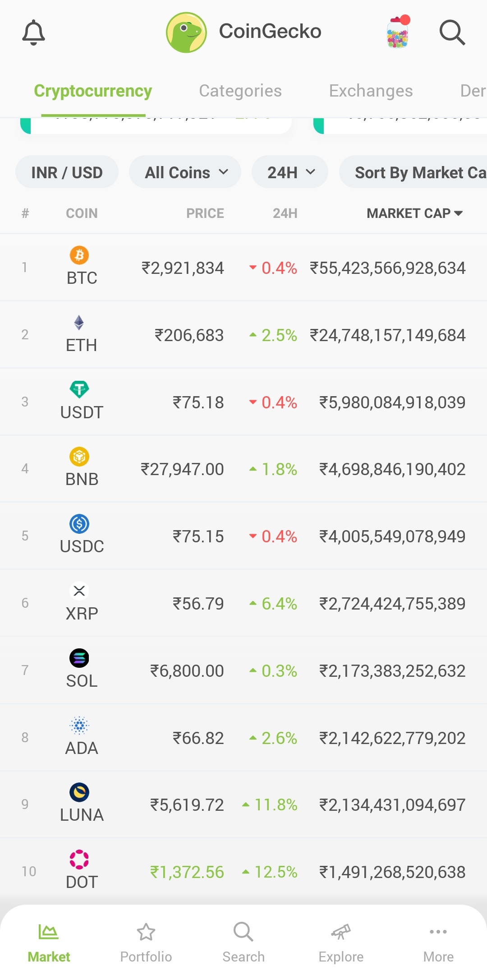The height and width of the screenshot is (980, 487).
Task: Tap the CoinGecko gecko logo
Action: click(x=186, y=32)
